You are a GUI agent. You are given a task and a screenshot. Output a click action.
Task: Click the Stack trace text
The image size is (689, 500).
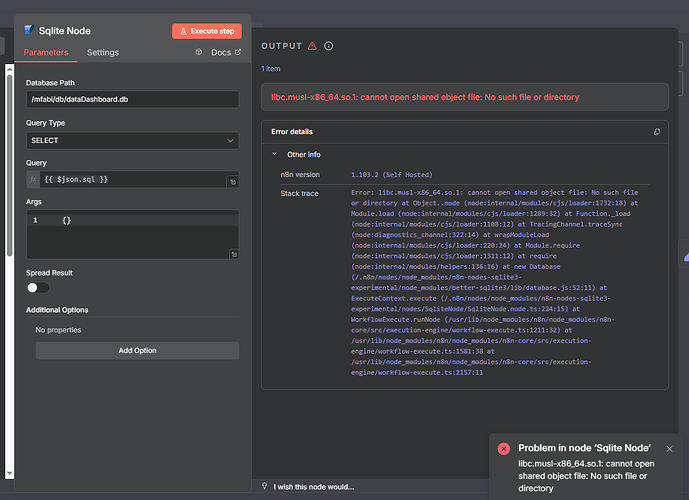[494, 282]
